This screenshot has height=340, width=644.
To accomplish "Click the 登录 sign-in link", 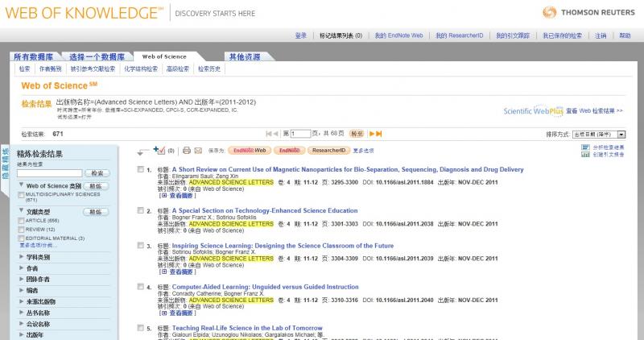I will 300,35.
